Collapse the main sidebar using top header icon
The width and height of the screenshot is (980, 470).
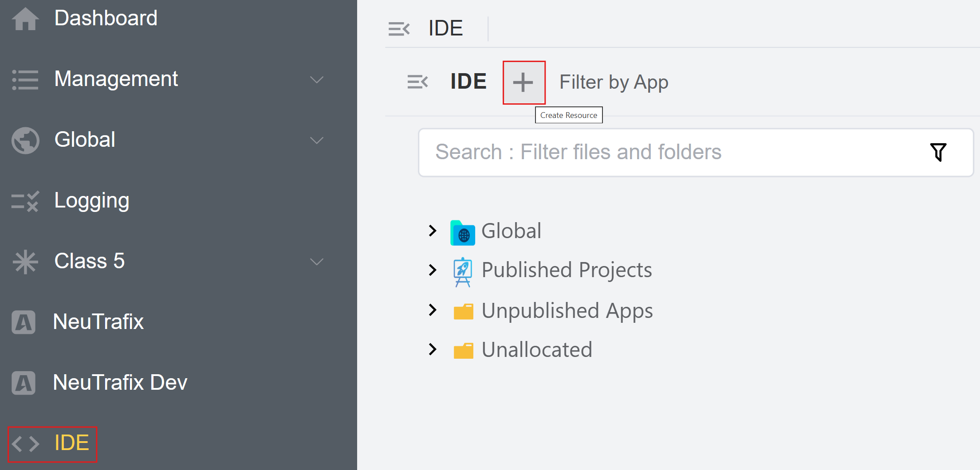(x=399, y=29)
